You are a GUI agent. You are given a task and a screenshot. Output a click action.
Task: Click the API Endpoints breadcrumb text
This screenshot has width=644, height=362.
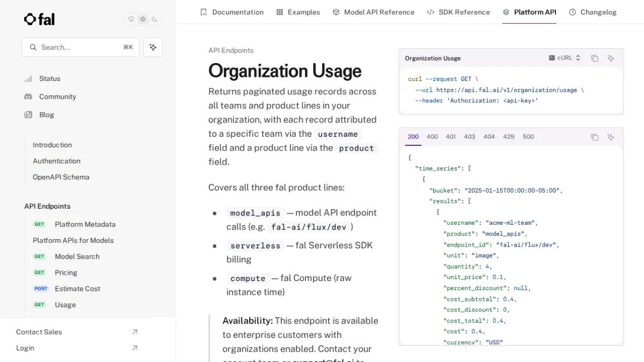pos(231,50)
